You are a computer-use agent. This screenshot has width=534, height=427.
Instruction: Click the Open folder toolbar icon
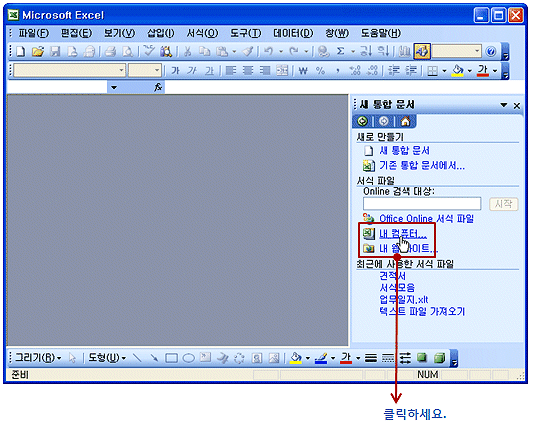click(38, 51)
